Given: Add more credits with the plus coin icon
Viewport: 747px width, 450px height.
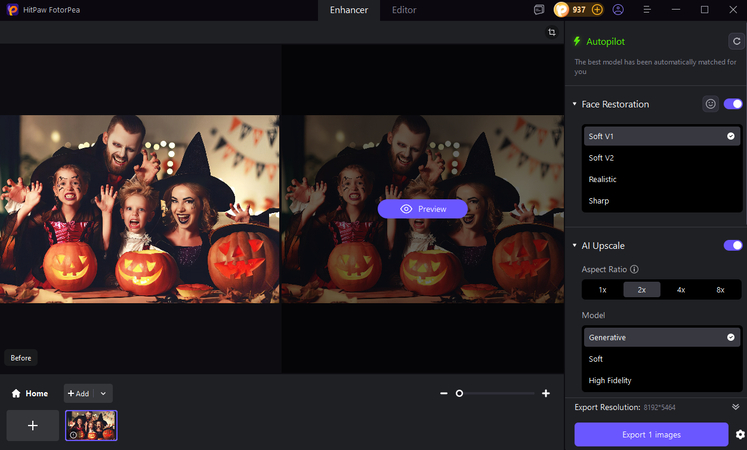Looking at the screenshot, I should [x=597, y=10].
